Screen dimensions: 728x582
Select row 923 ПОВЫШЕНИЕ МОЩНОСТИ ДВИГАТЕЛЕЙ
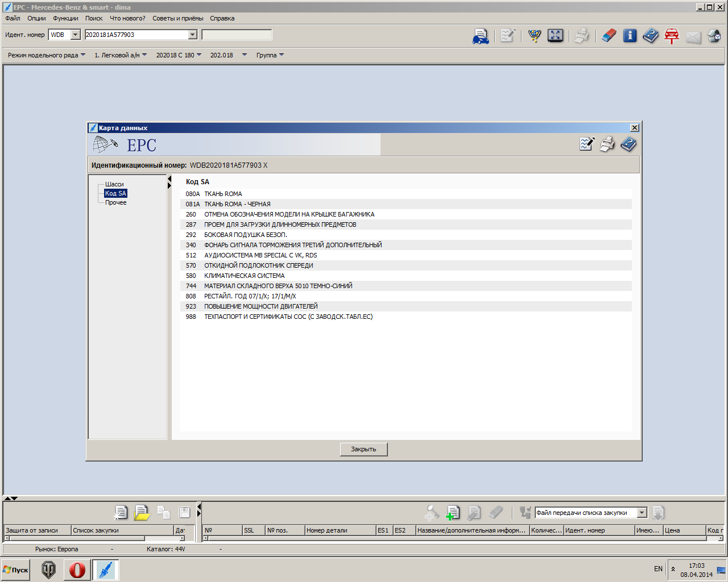pos(406,306)
